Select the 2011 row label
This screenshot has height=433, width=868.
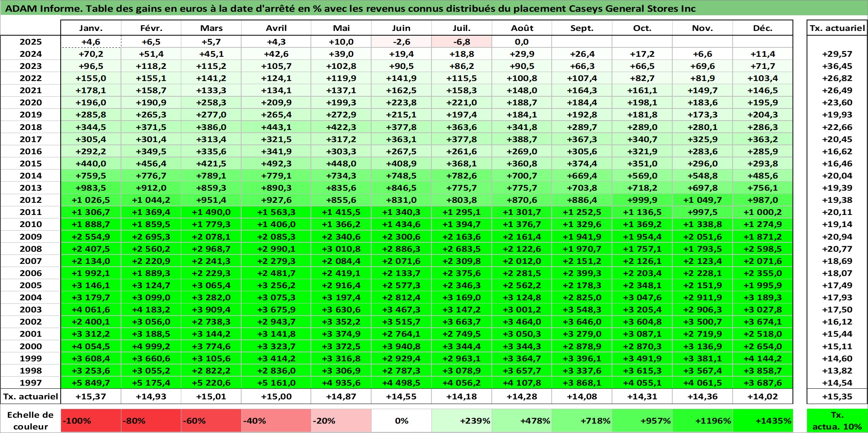pyautogui.click(x=31, y=212)
